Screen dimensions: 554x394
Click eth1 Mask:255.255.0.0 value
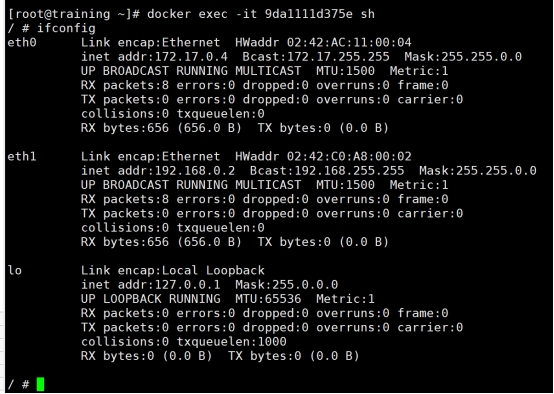point(478,171)
